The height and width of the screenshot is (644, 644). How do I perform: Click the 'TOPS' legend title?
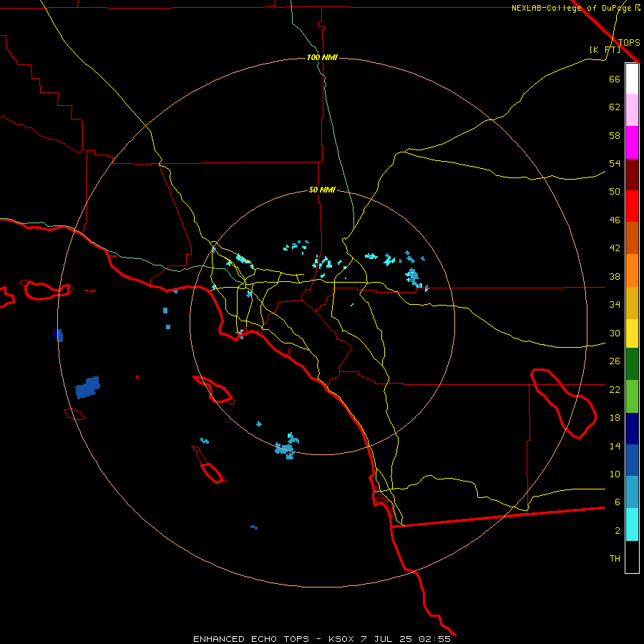[629, 43]
